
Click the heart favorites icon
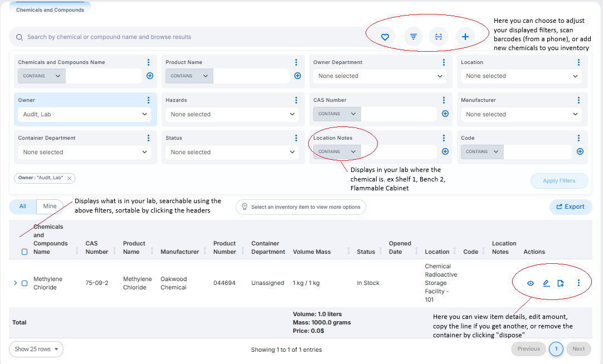pos(384,36)
